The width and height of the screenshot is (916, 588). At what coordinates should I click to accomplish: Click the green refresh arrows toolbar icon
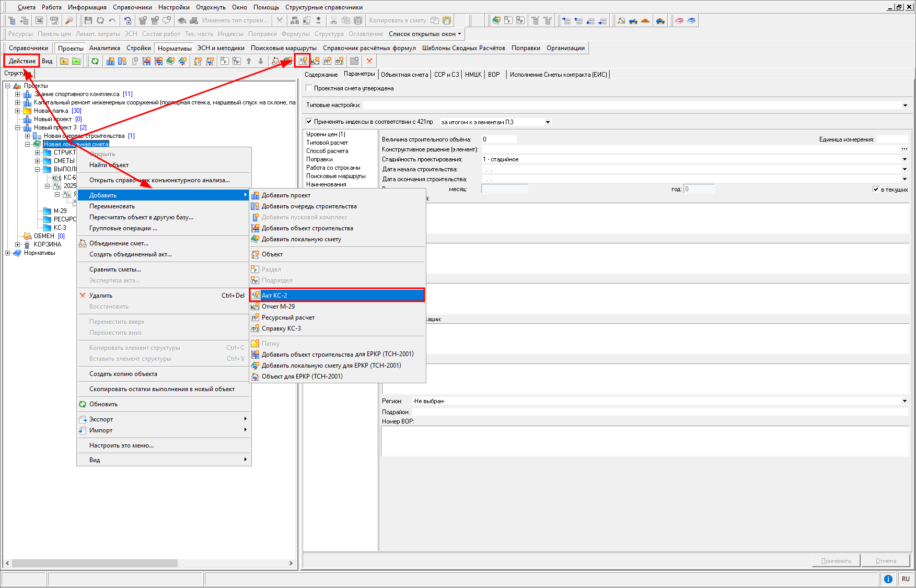[95, 61]
